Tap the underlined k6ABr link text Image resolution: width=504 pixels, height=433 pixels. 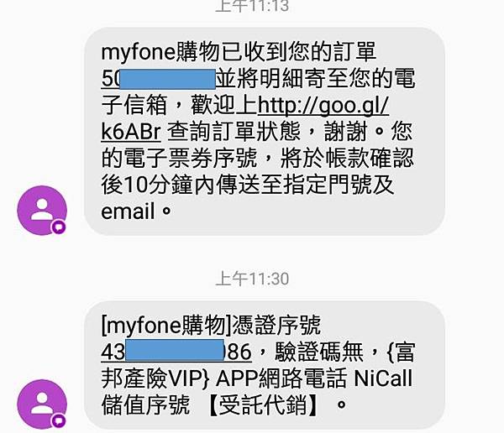130,131
